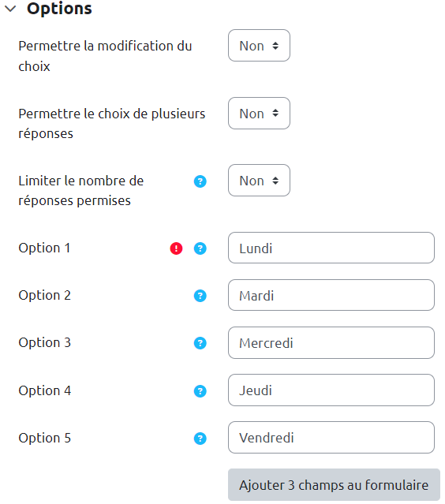Click Ajouter 3 champs au formulaire button
This screenshot has height=504, width=445.
[334, 485]
